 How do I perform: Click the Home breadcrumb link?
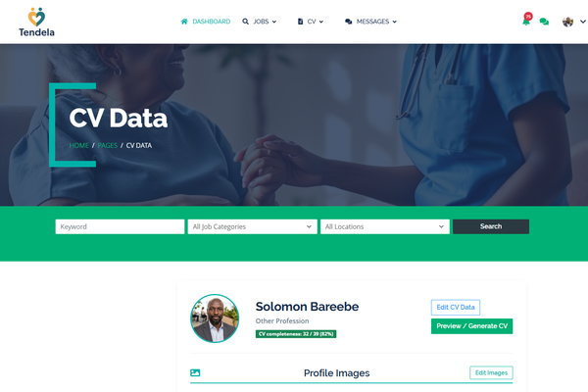78,145
